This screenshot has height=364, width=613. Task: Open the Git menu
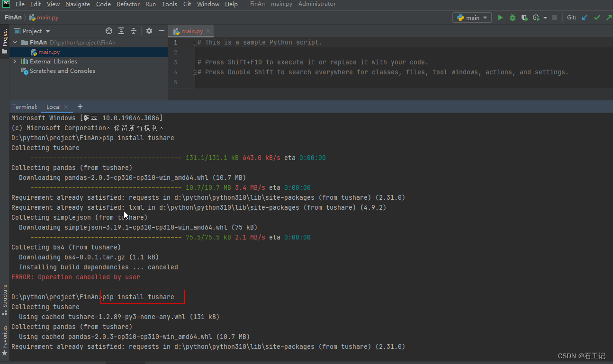(x=187, y=4)
